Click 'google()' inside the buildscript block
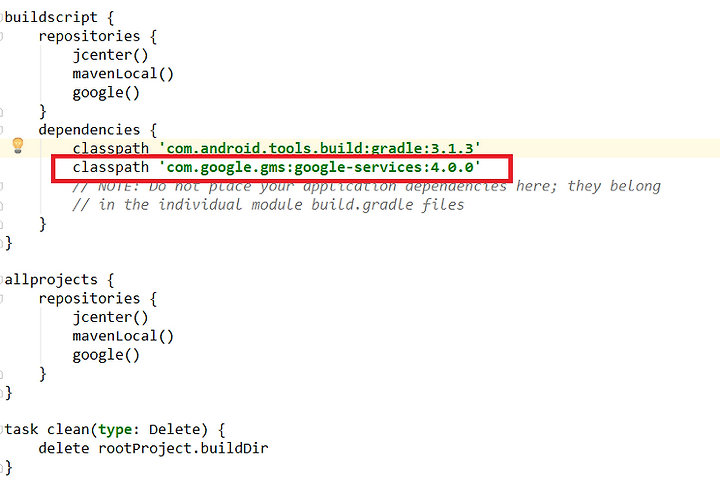The width and height of the screenshot is (720, 499). tap(106, 93)
